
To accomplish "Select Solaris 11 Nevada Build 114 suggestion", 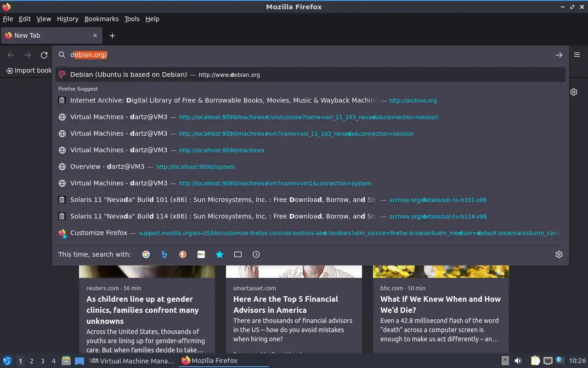I will point(311,216).
